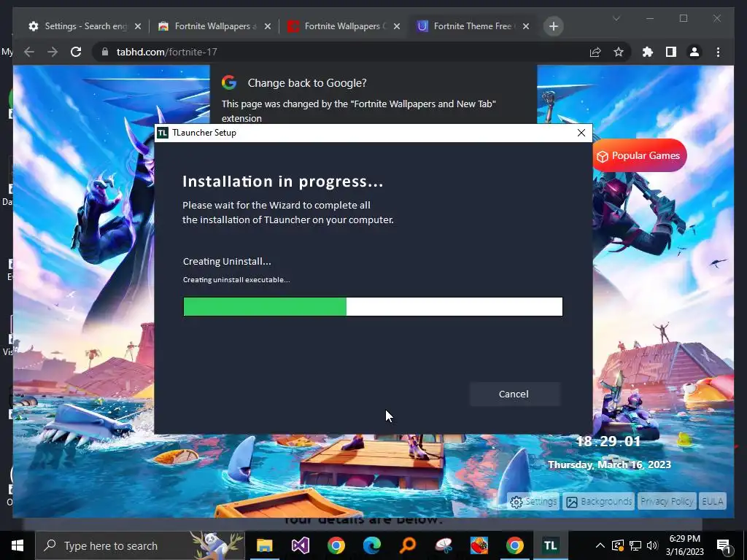
Task: Open the Backgrounds chooser
Action: pyautogui.click(x=599, y=502)
